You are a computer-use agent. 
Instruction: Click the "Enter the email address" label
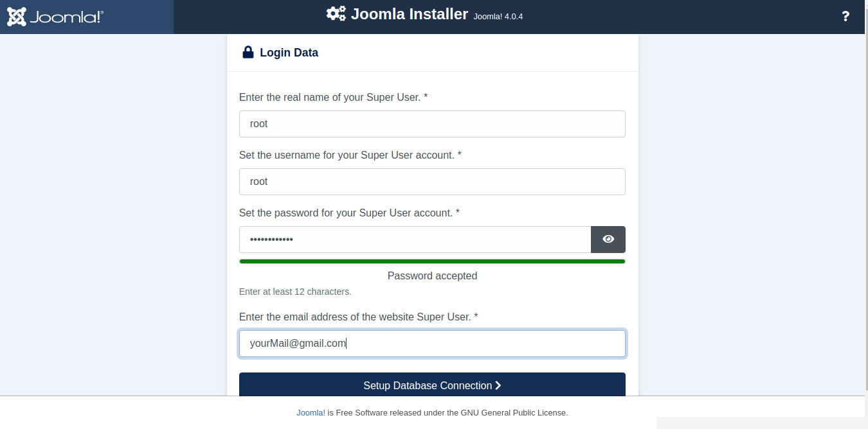pyautogui.click(x=358, y=317)
